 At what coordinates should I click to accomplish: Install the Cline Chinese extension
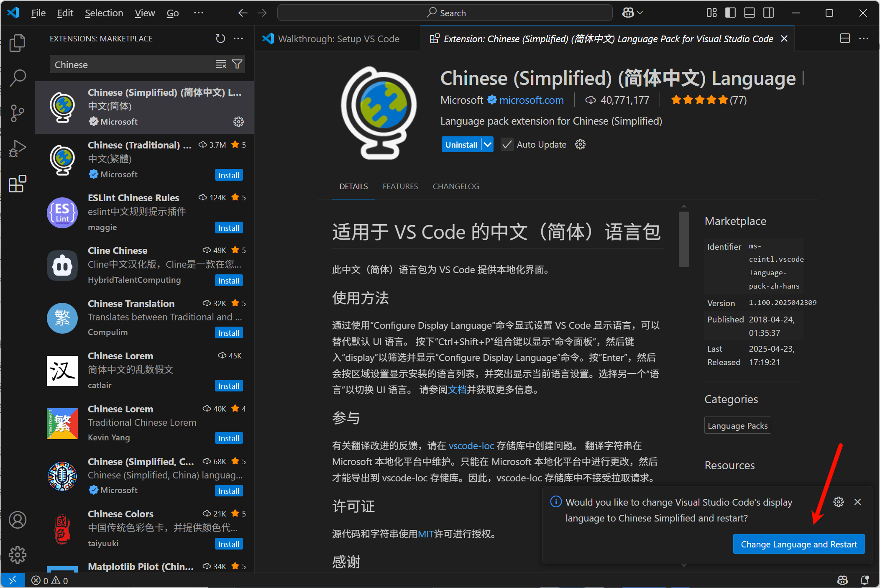coord(229,281)
